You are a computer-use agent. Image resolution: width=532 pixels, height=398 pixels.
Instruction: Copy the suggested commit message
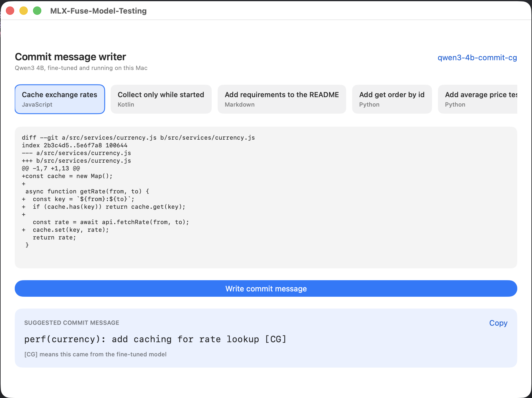(x=498, y=323)
